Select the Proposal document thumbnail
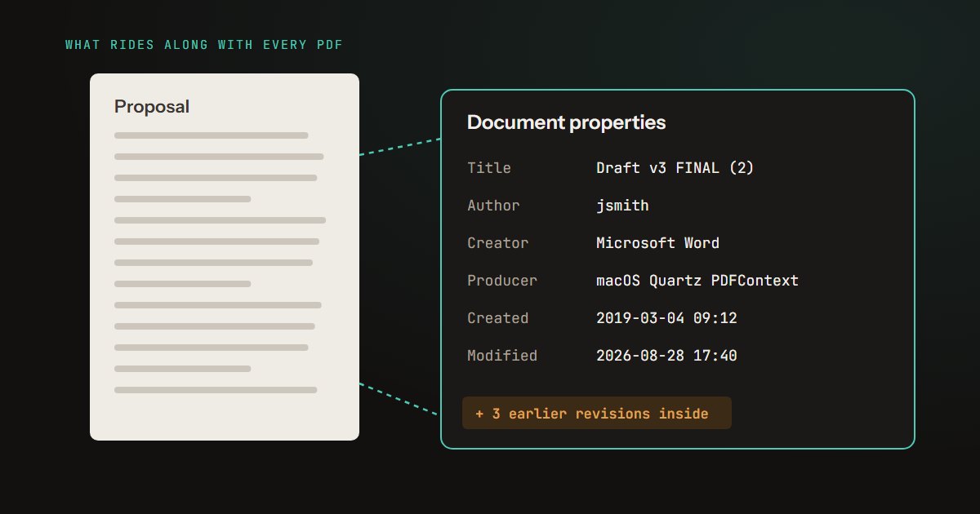The height and width of the screenshot is (514, 980). click(225, 257)
